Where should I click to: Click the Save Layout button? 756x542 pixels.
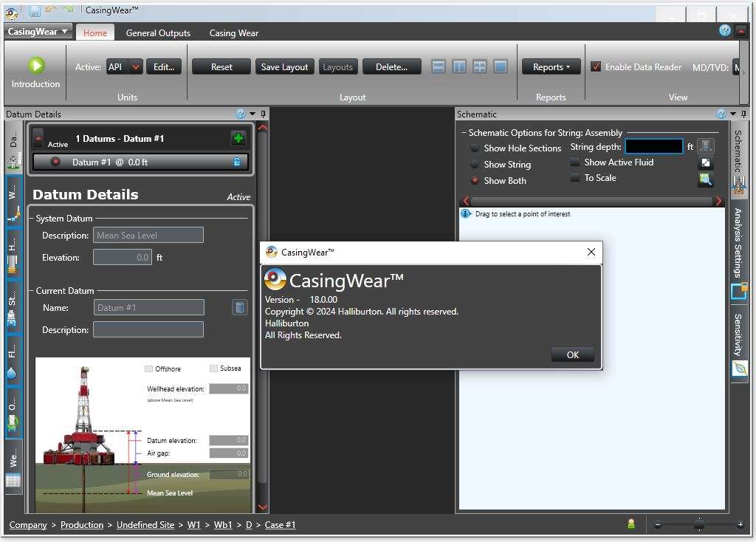coord(284,67)
